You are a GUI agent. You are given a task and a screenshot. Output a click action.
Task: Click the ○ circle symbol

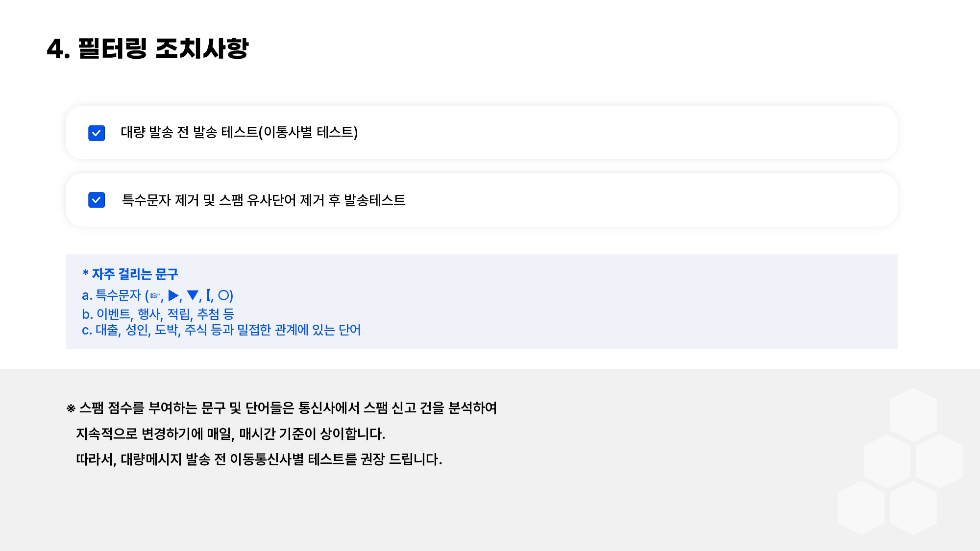click(223, 295)
